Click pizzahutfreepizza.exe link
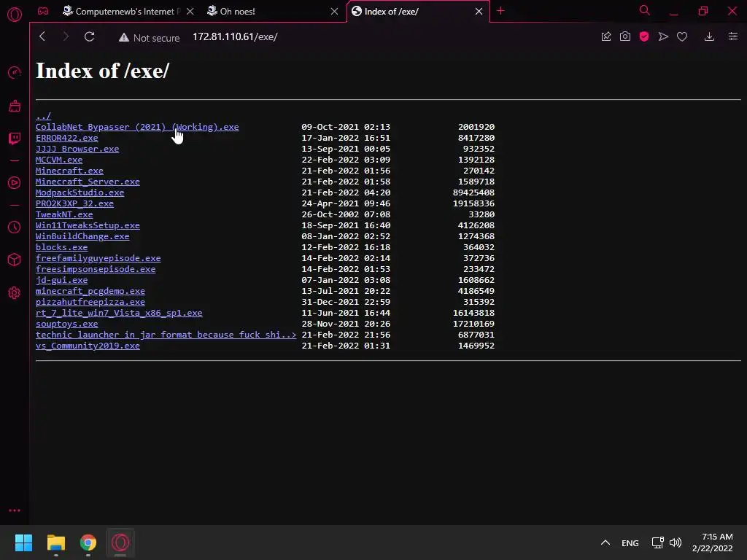Image resolution: width=747 pixels, height=560 pixels. click(90, 302)
